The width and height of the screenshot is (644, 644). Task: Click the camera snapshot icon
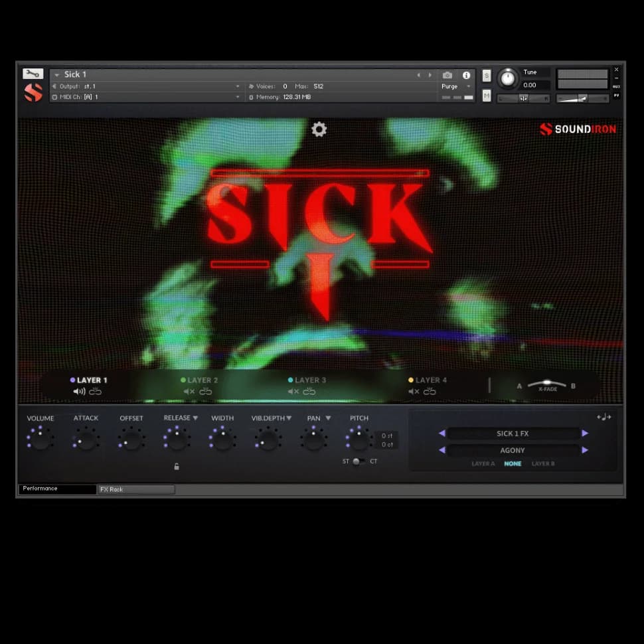tap(447, 75)
